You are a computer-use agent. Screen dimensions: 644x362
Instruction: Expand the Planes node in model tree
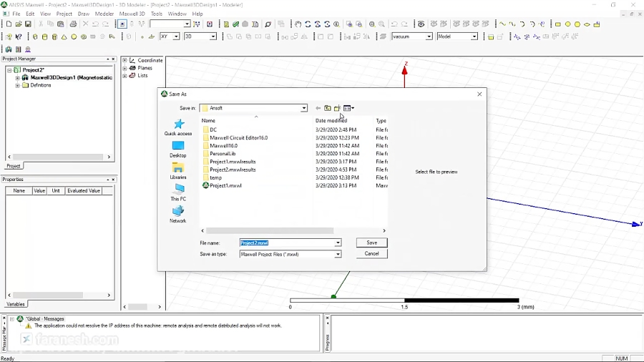(x=125, y=68)
